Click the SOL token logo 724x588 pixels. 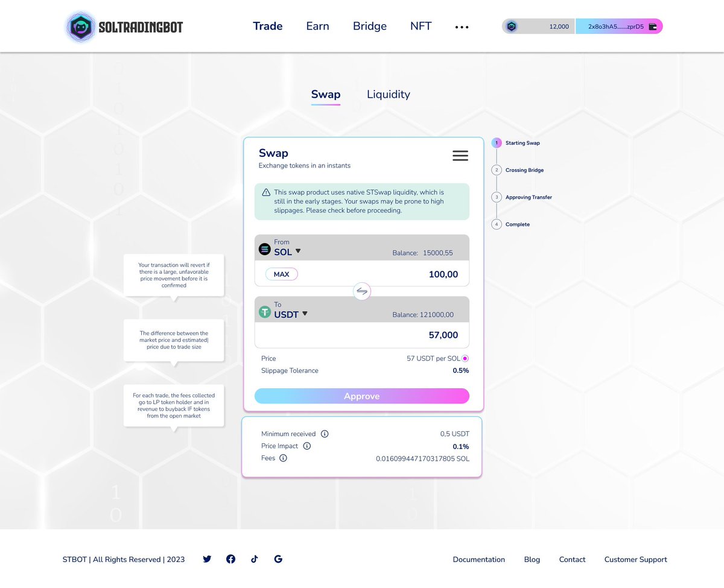point(265,248)
